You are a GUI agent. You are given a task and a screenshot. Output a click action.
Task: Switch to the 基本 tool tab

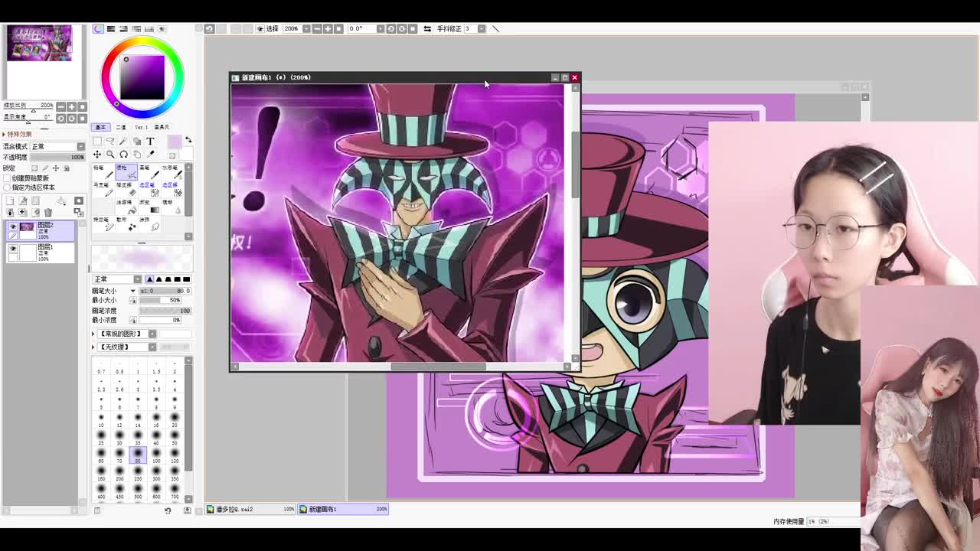point(101,127)
